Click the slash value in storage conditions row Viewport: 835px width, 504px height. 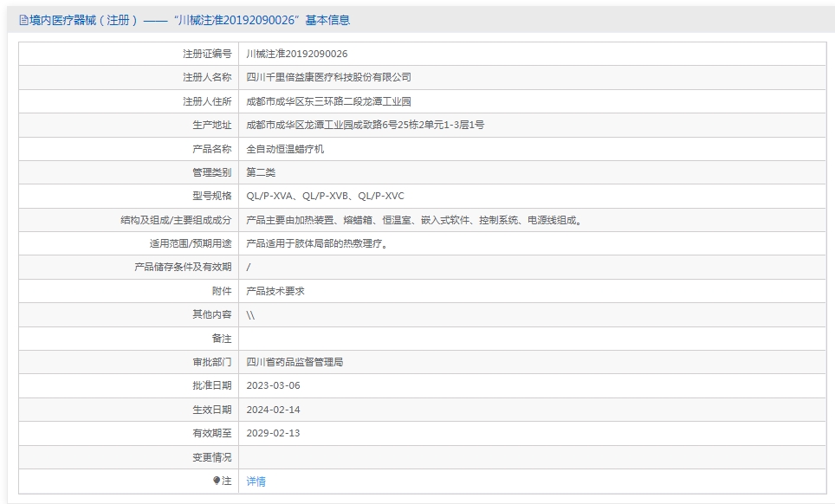(248, 268)
